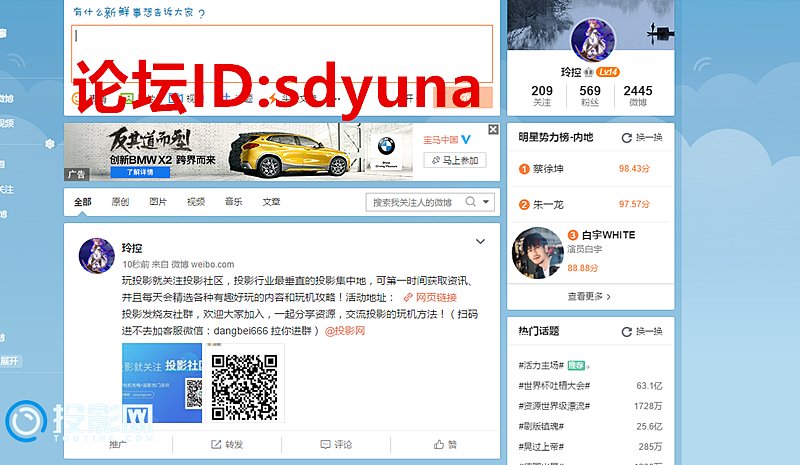Click the magnifier search icon

[470, 202]
